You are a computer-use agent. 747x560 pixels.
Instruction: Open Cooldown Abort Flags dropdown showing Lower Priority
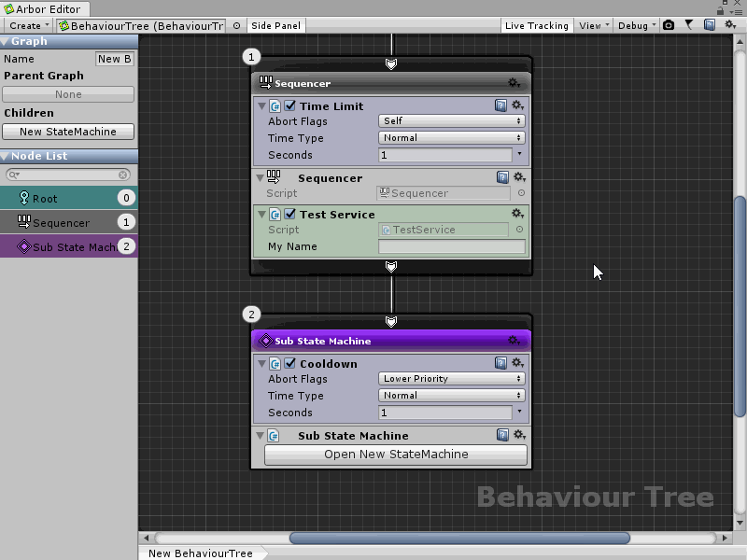(x=451, y=378)
